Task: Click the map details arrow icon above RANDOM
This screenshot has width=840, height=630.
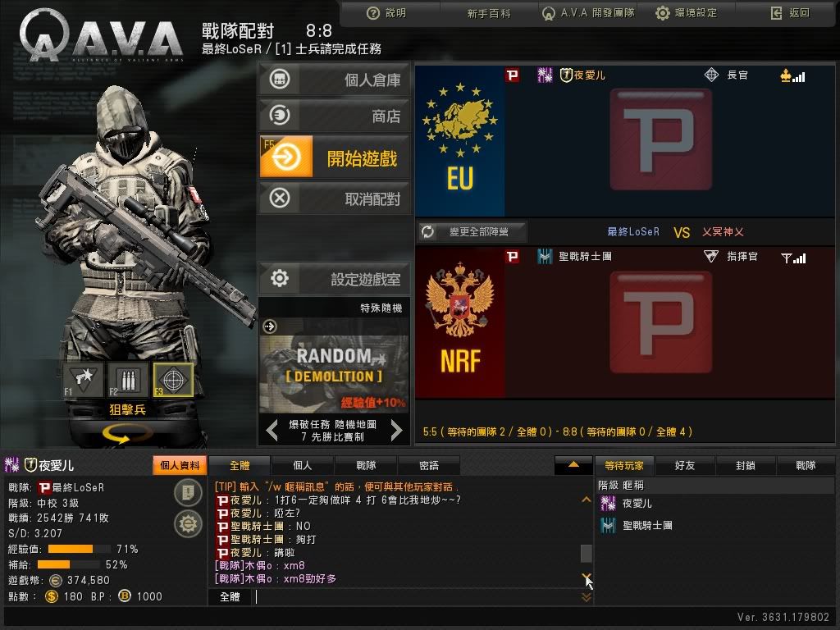Action: click(269, 326)
